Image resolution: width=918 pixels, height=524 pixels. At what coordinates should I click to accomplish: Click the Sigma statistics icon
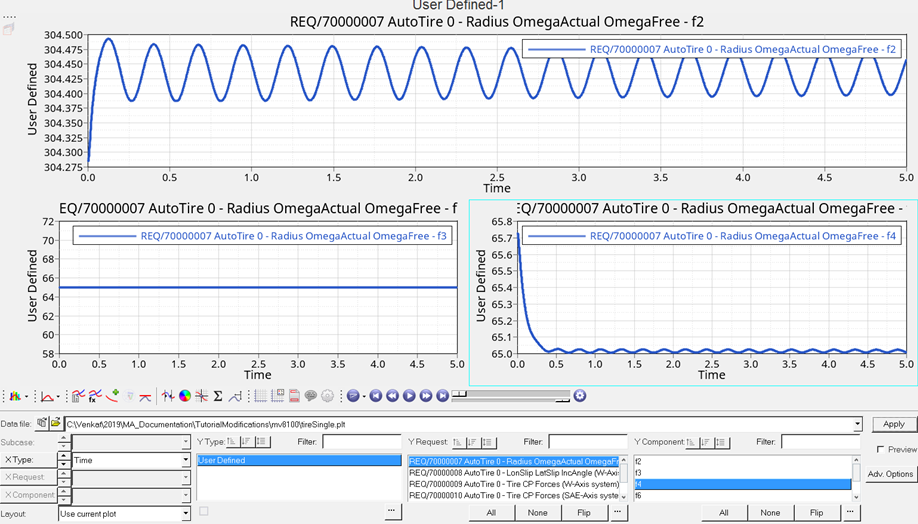coord(217,397)
